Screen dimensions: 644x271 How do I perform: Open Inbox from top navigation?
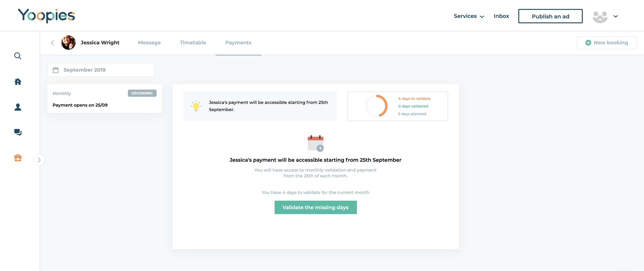pyautogui.click(x=501, y=16)
